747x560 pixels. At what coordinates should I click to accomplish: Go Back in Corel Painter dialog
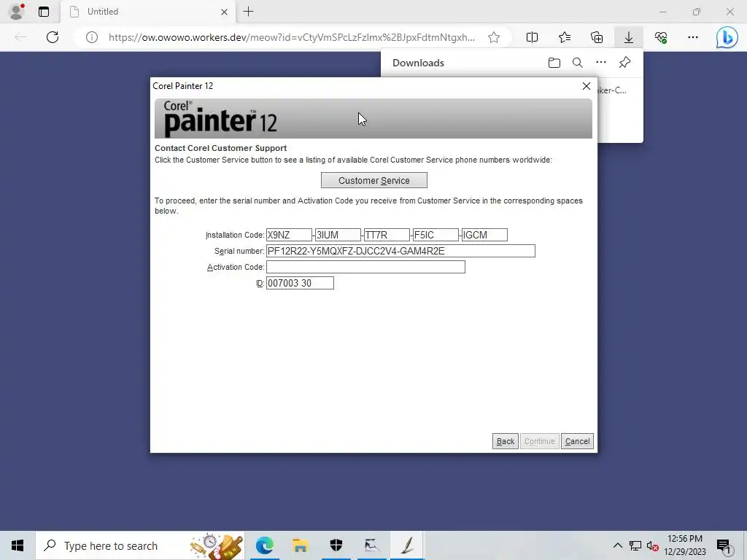[x=505, y=441]
